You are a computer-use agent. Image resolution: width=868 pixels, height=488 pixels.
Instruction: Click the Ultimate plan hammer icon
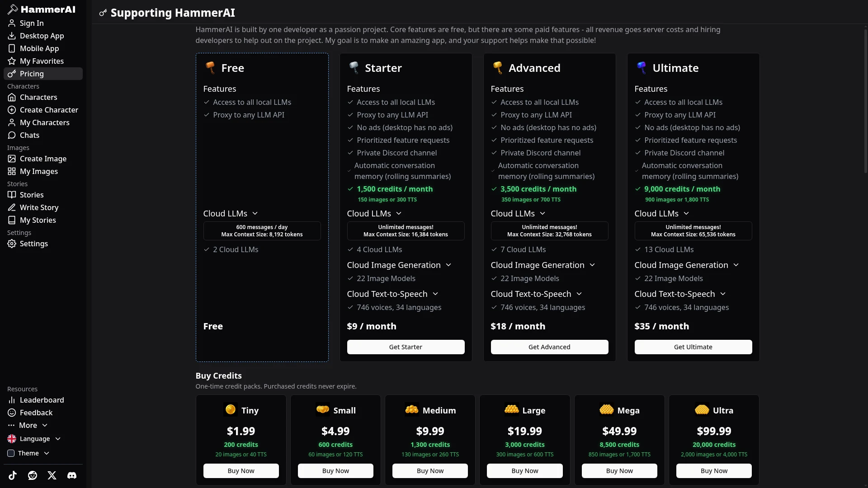point(641,68)
